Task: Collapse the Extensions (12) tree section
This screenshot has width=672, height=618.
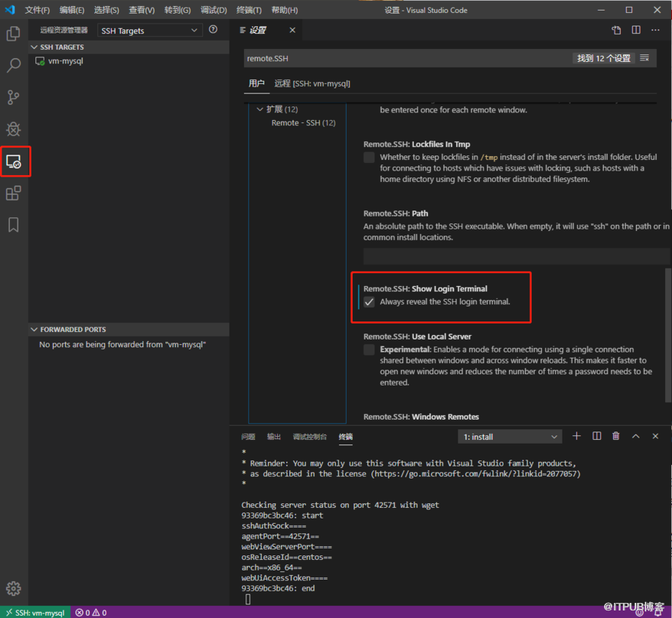Action: click(x=260, y=108)
